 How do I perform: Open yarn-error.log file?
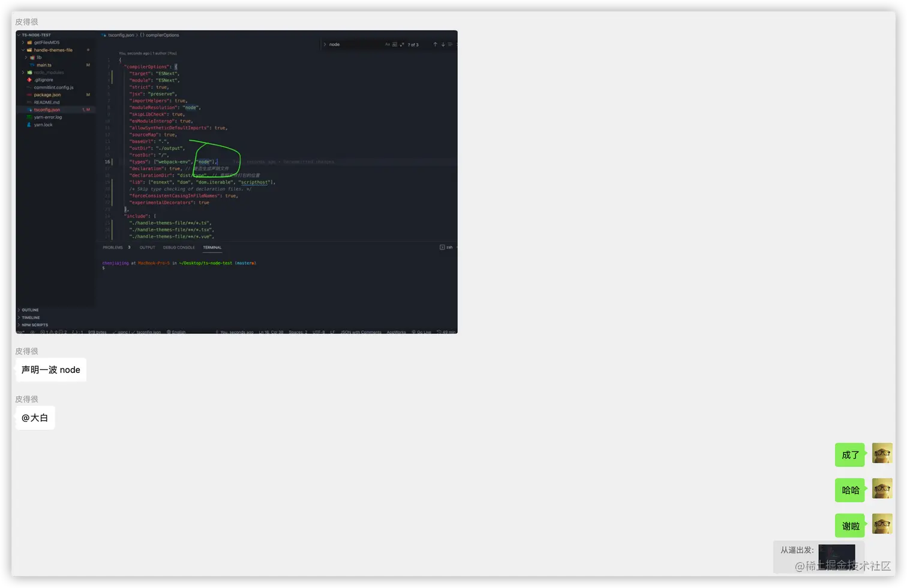(x=47, y=117)
